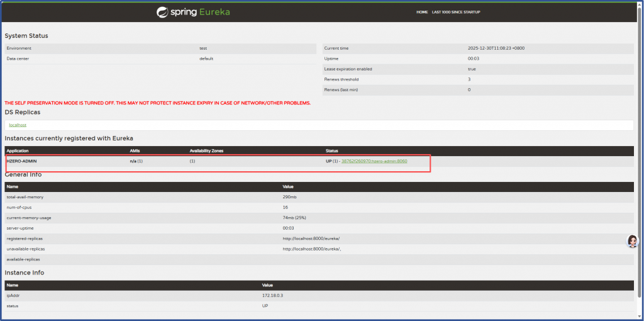Click the self preservation mode warning text
Screen dimensions: 644x321
click(157, 103)
